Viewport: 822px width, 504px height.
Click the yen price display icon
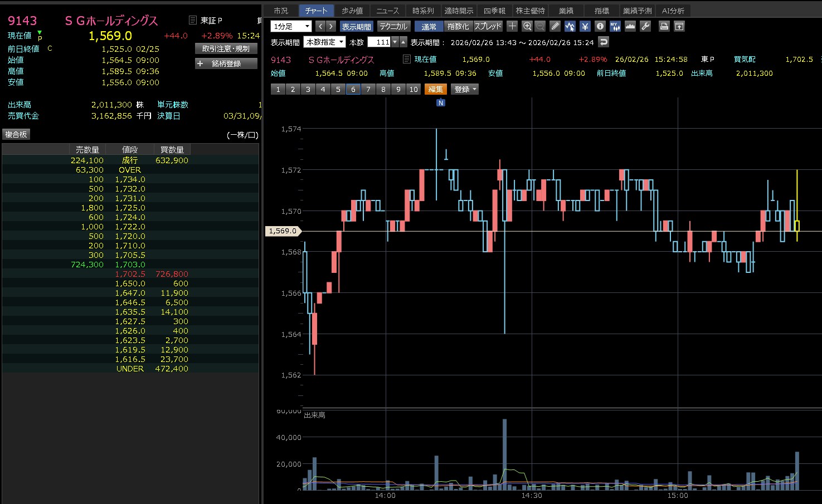click(585, 26)
